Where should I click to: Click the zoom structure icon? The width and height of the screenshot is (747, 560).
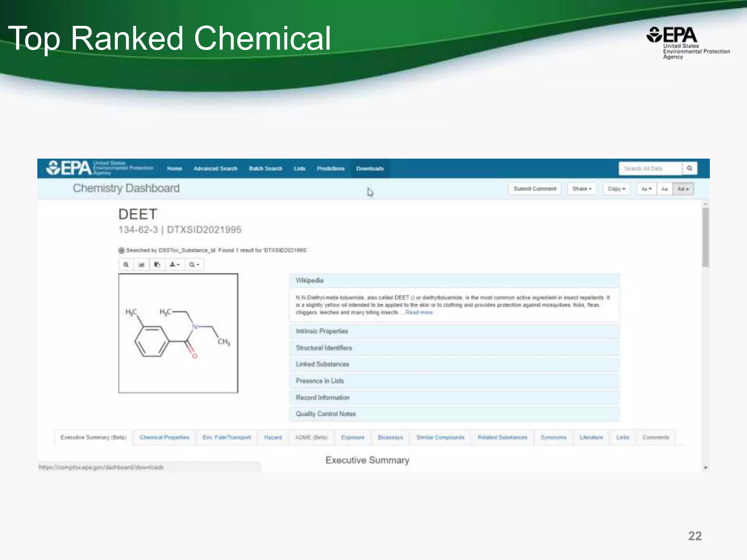click(x=126, y=265)
